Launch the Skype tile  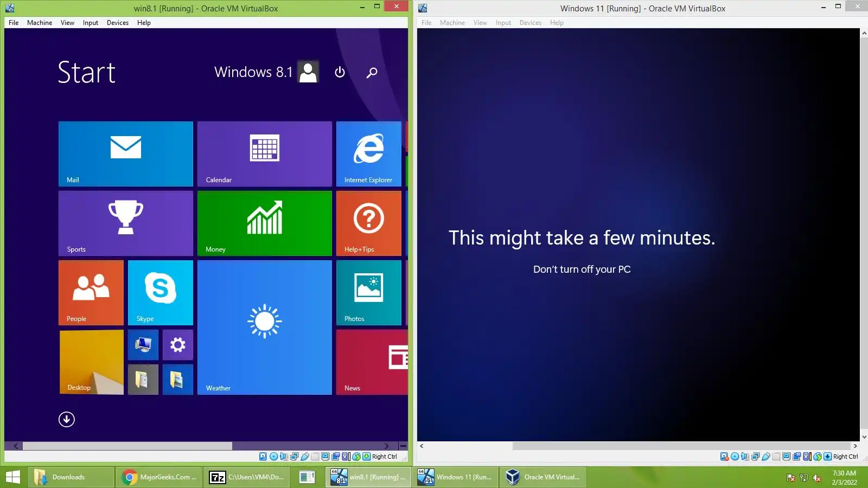[x=161, y=293]
